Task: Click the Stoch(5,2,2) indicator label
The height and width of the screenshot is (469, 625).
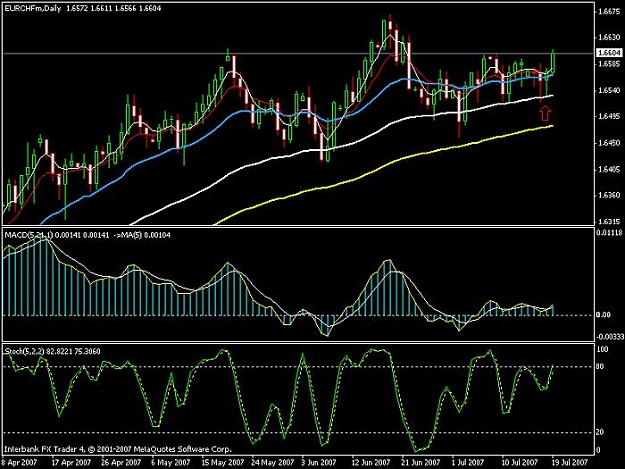Action: point(24,351)
